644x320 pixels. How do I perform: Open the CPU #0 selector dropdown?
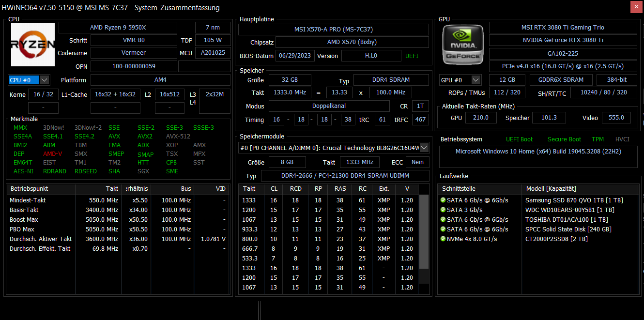click(x=45, y=80)
